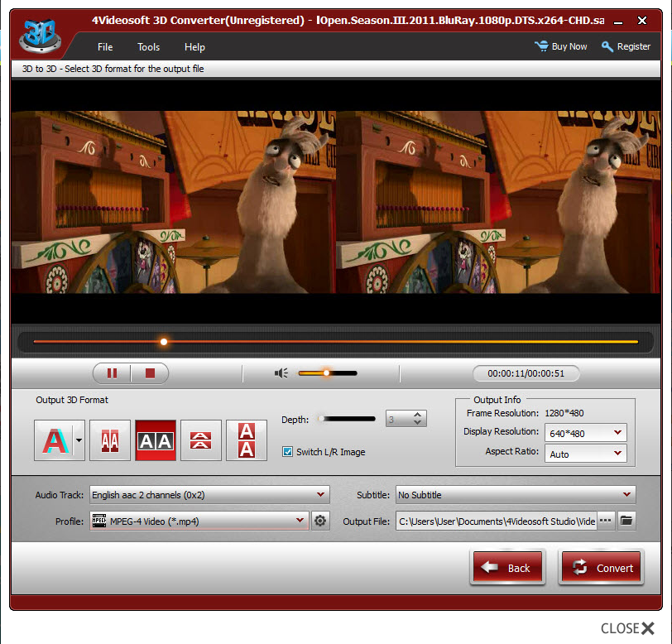672x644 pixels.
Task: Open the Subtitle dropdown
Action: point(516,495)
